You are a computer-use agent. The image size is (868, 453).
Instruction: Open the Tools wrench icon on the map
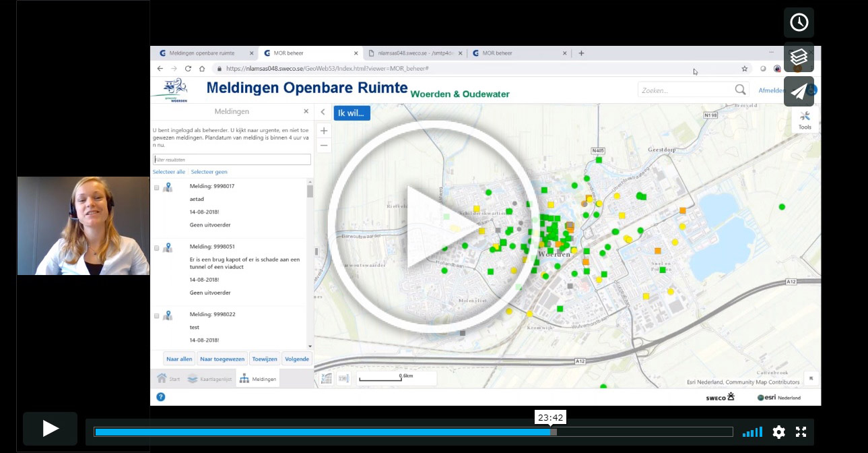(x=805, y=120)
